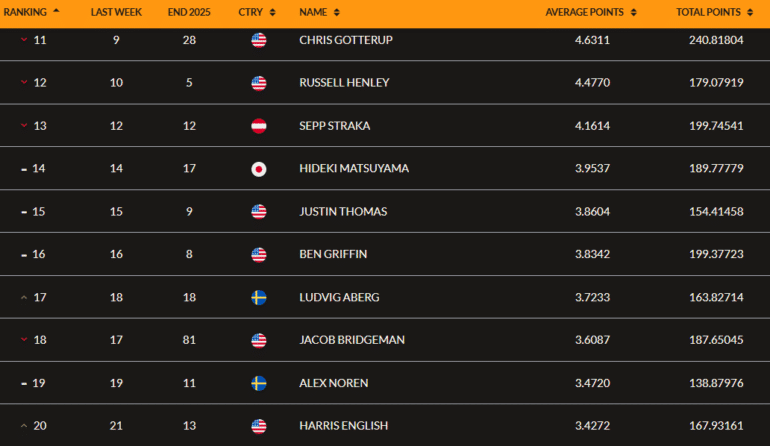This screenshot has width=770, height=446.
Task: Open Justin Thomas player name
Action: 343,212
